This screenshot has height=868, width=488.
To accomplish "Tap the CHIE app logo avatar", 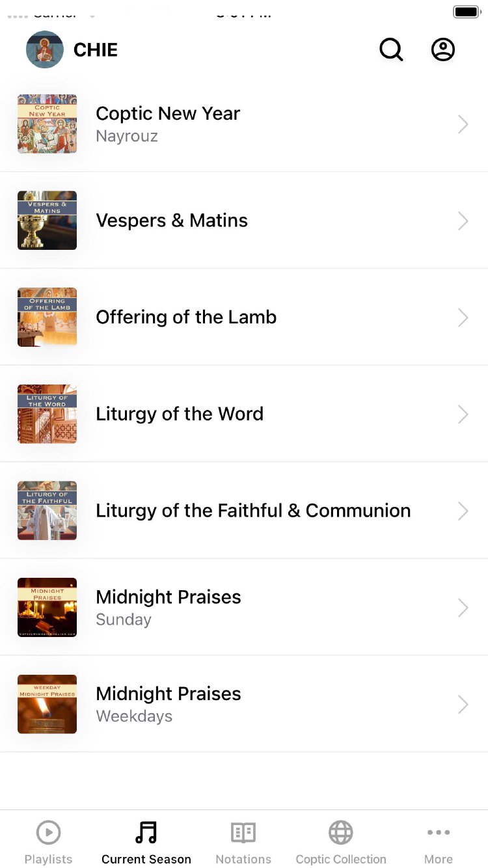I will point(45,49).
